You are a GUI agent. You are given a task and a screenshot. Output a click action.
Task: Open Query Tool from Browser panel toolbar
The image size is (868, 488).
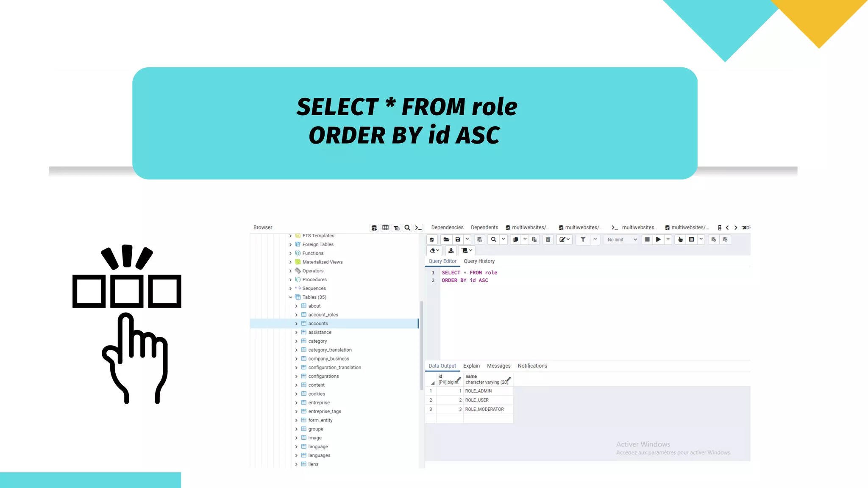pyautogui.click(x=374, y=228)
